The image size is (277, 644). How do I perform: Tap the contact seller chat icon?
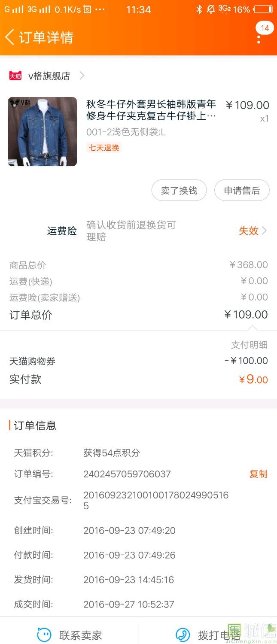point(44,635)
